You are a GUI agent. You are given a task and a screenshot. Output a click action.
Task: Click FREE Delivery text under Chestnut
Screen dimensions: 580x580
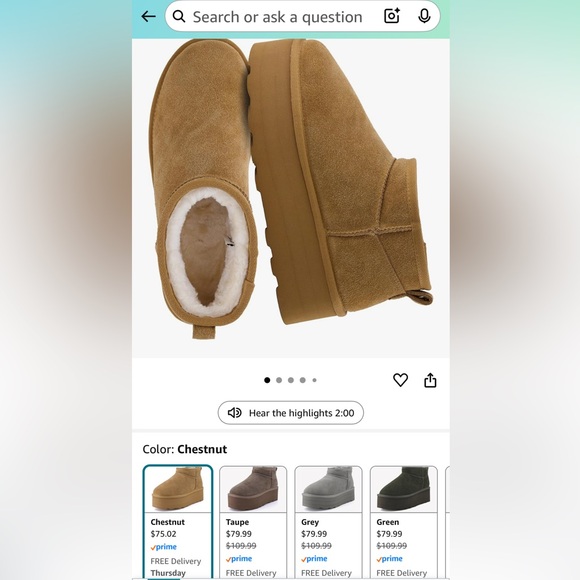tap(176, 561)
